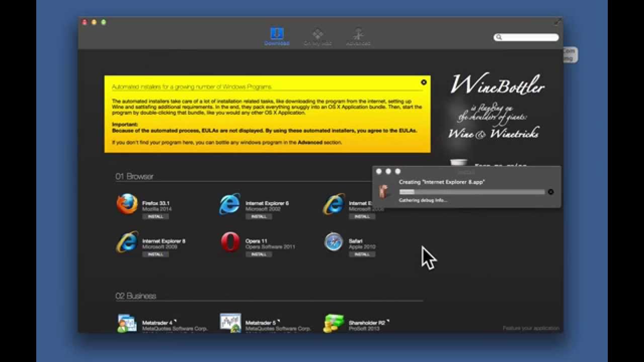Click the Opera 11 icon

pos(230,242)
